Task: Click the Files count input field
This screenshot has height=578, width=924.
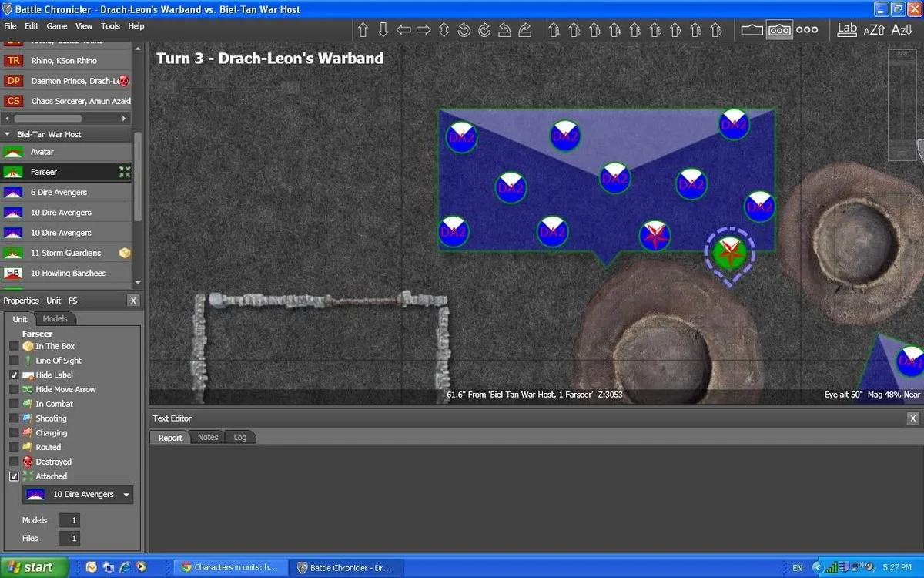Action: point(69,539)
